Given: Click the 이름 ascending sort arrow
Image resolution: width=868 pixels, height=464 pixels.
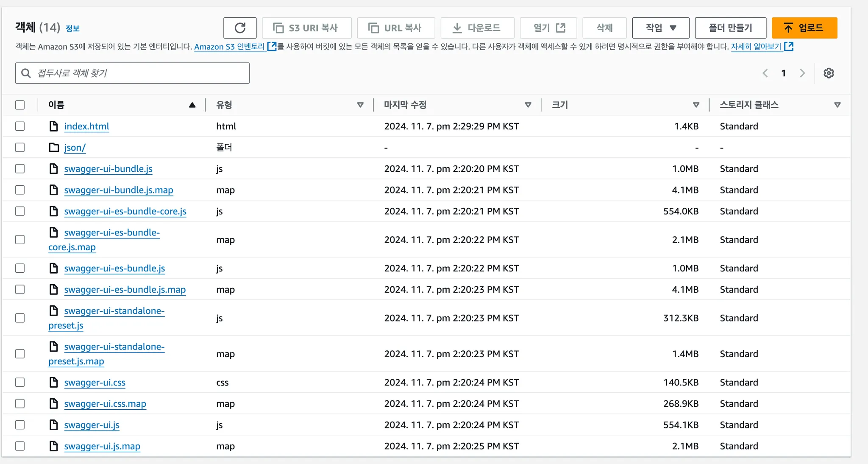Looking at the screenshot, I should point(192,105).
